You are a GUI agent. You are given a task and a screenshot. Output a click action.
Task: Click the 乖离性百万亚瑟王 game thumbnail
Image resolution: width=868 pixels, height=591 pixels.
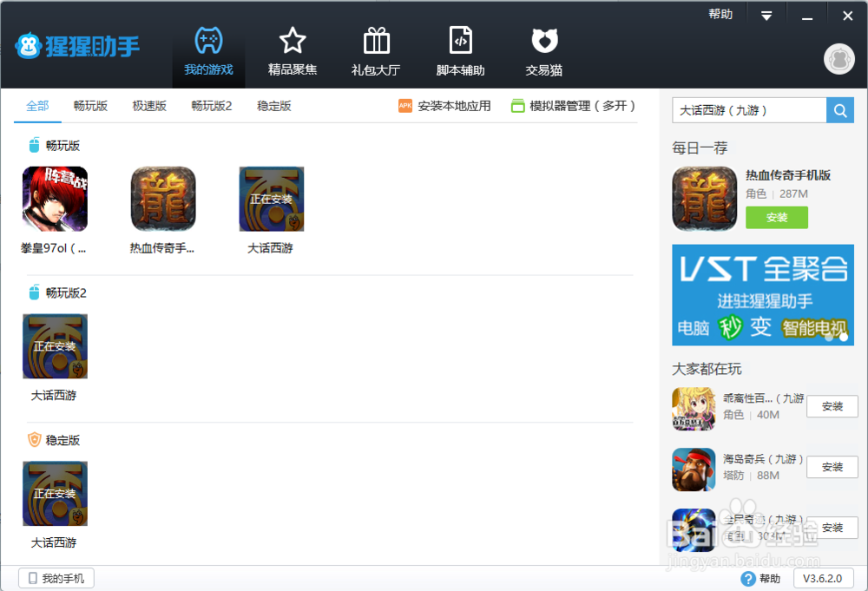click(694, 409)
